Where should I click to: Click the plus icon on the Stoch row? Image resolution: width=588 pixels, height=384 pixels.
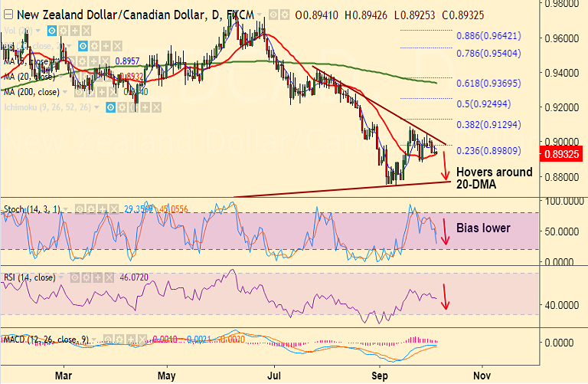(x=103, y=209)
